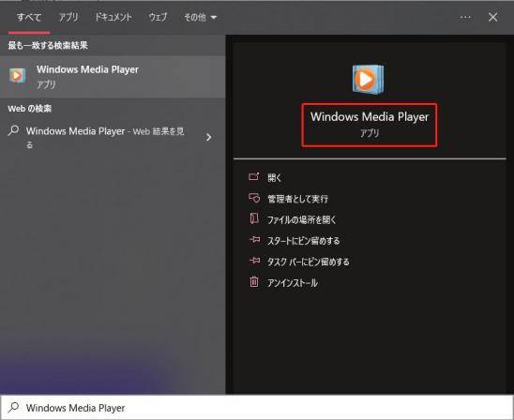The image size is (514, 420).
Task: Expand web result with chevron arrow
Action: [x=209, y=137]
